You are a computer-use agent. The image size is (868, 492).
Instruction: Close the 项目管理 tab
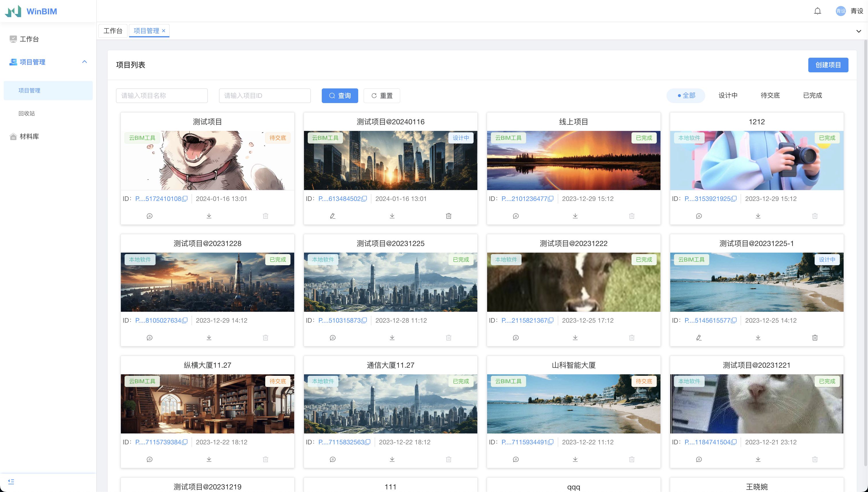pyautogui.click(x=164, y=31)
